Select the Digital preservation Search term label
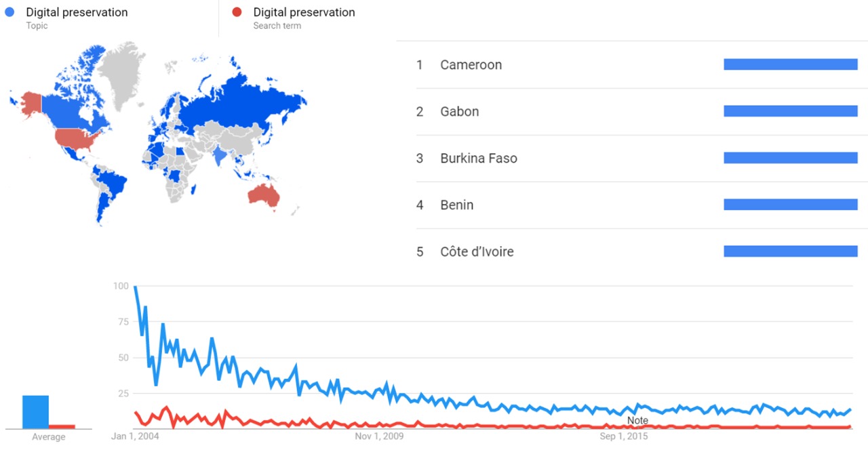 click(304, 12)
